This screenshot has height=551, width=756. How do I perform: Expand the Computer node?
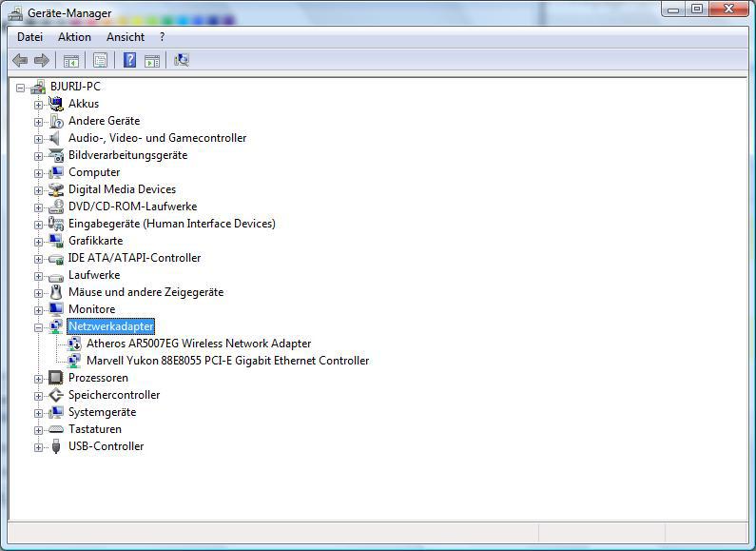coord(38,173)
